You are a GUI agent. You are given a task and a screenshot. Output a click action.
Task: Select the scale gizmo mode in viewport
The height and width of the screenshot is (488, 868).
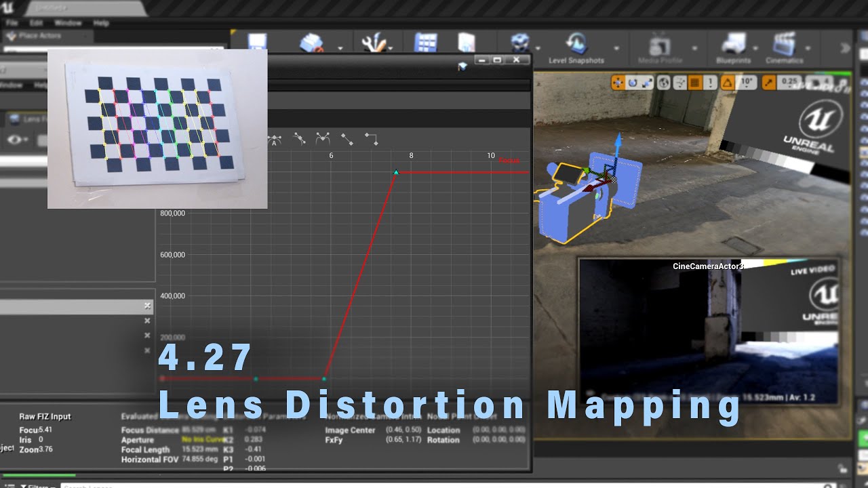tap(647, 83)
